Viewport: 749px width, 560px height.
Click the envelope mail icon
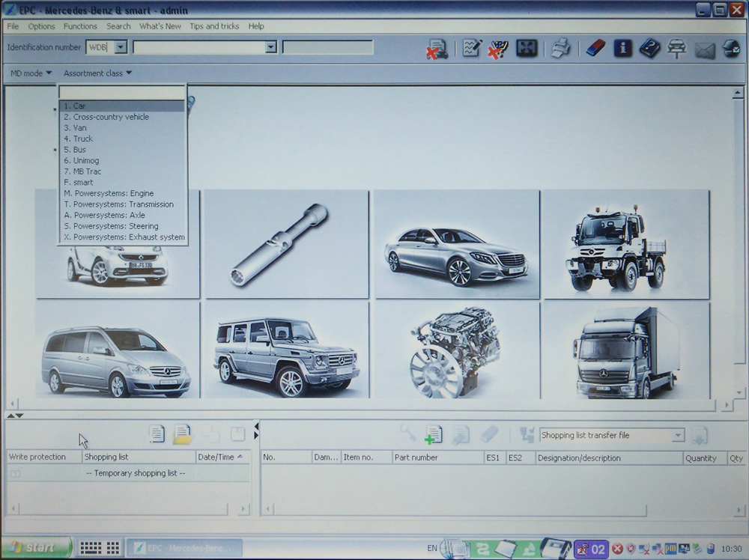pyautogui.click(x=705, y=49)
